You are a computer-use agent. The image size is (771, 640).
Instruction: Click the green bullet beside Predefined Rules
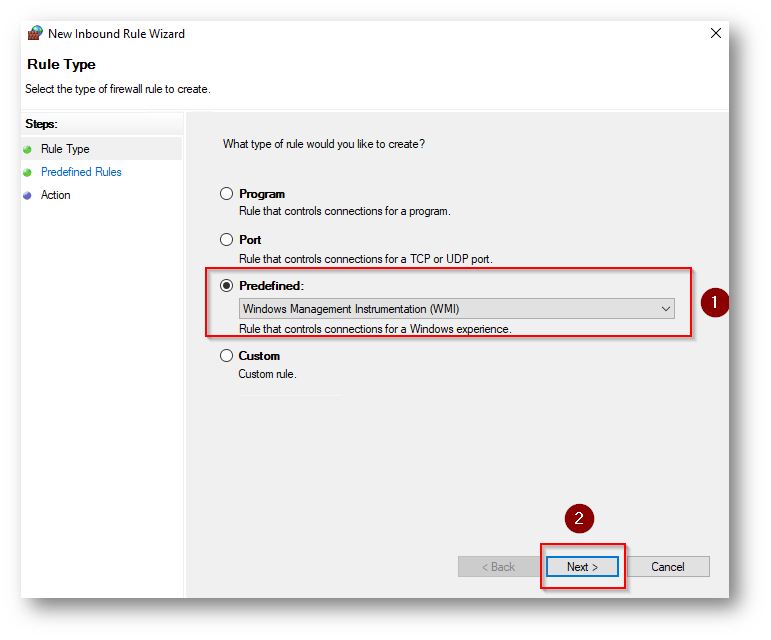(x=28, y=172)
